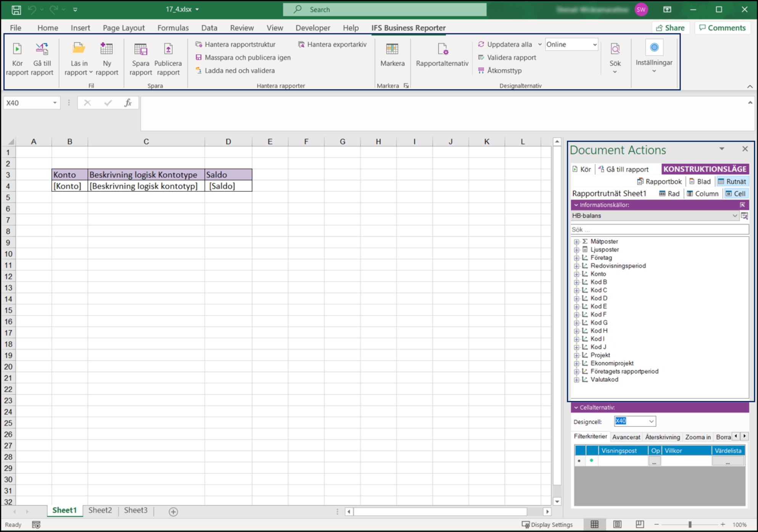Open the Villkor ellipsis button in filter grid
Viewport: 758px width, 532px height.
click(x=655, y=461)
